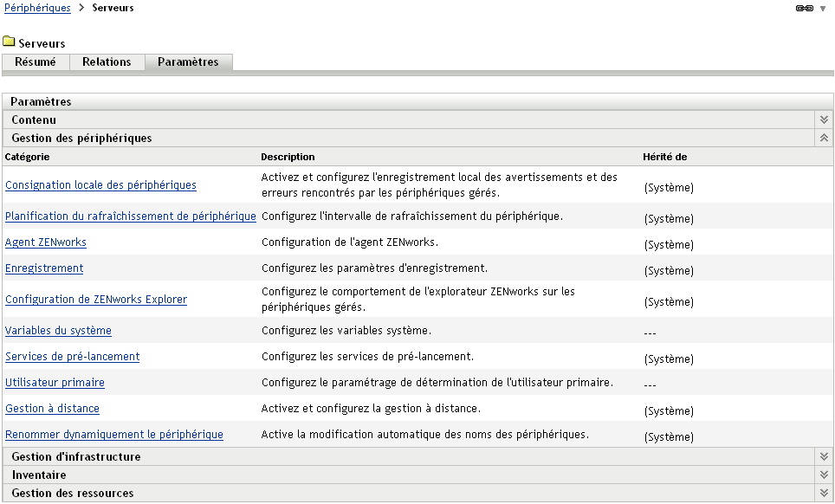Collapse the Gestion des périphériques section
Screen dimensions: 835x504
[x=823, y=138]
